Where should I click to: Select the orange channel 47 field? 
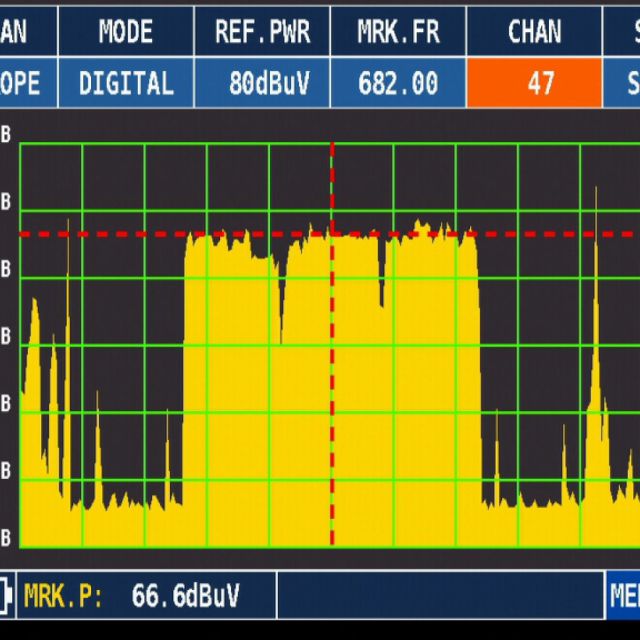coord(540,83)
